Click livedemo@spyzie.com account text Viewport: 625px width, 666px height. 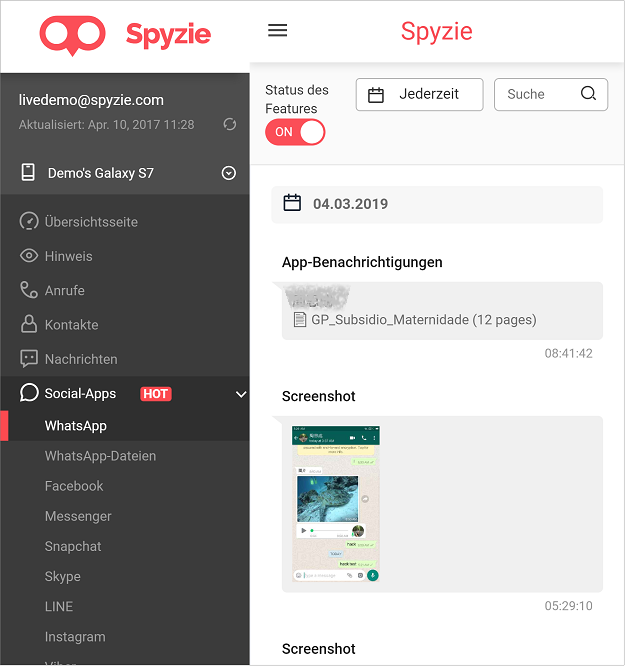(x=91, y=100)
